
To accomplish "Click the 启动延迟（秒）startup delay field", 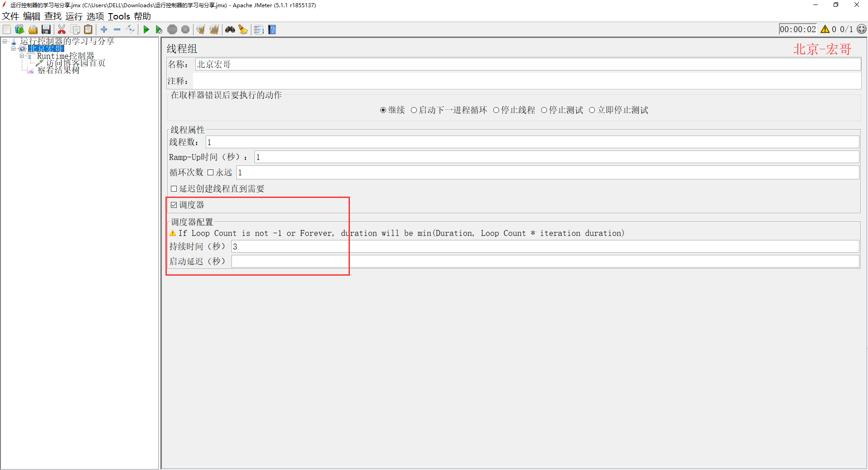I will [545, 261].
